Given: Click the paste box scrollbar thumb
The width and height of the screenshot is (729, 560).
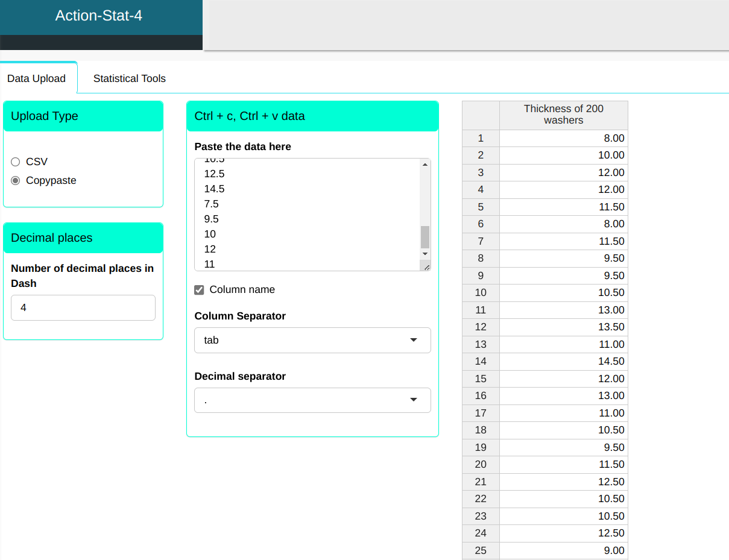Looking at the screenshot, I should coord(425,237).
